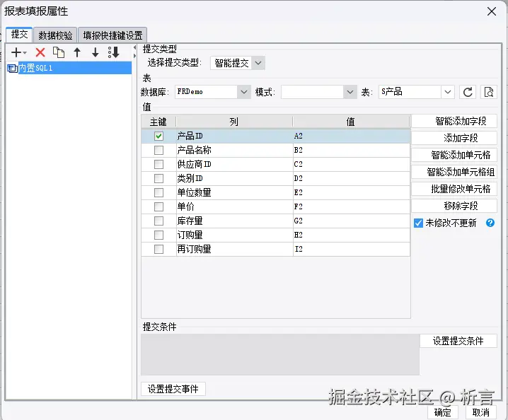Click the D2 value cell
508x420 pixels.
[x=352, y=178]
